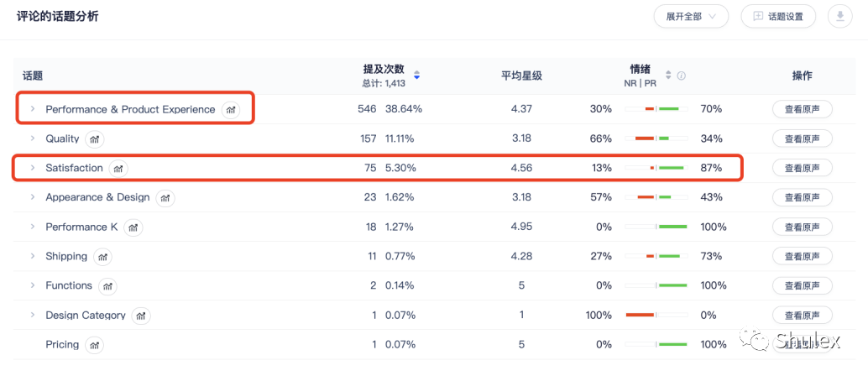The image size is (868, 376).
Task: Click the info icon beside 情绪 header
Action: (x=682, y=76)
